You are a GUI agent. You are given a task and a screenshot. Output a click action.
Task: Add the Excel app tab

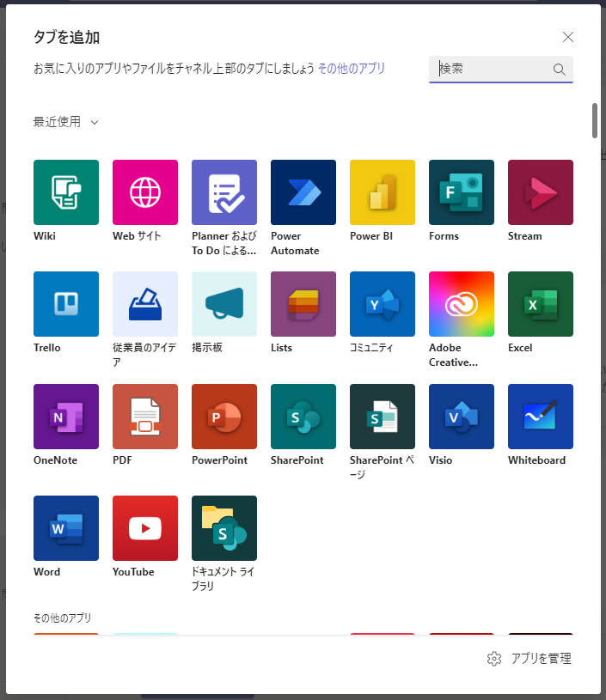click(x=541, y=304)
